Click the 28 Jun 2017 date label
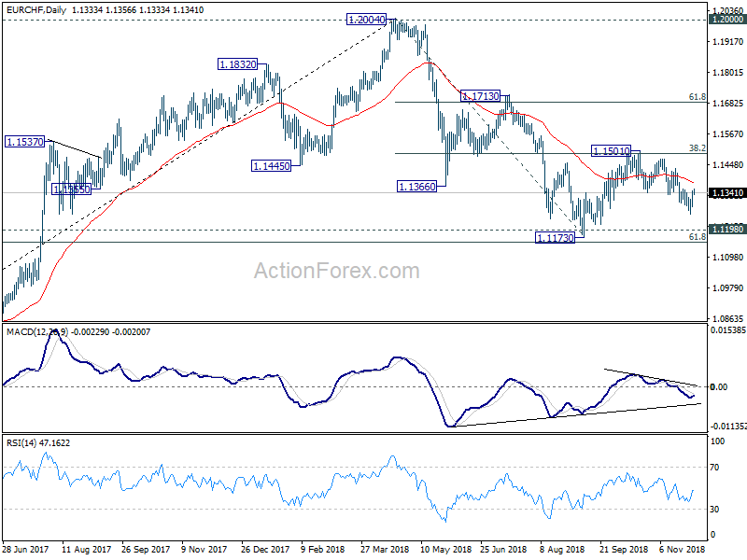This screenshot has height=560, width=747. [x=25, y=549]
